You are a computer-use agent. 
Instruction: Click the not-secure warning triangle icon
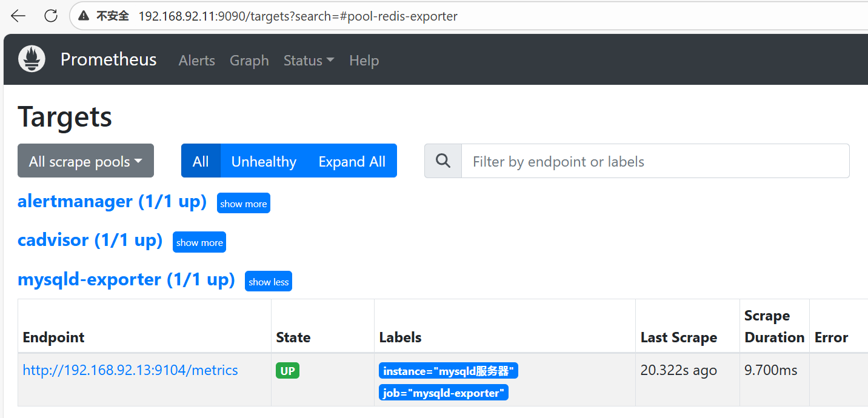[x=84, y=16]
